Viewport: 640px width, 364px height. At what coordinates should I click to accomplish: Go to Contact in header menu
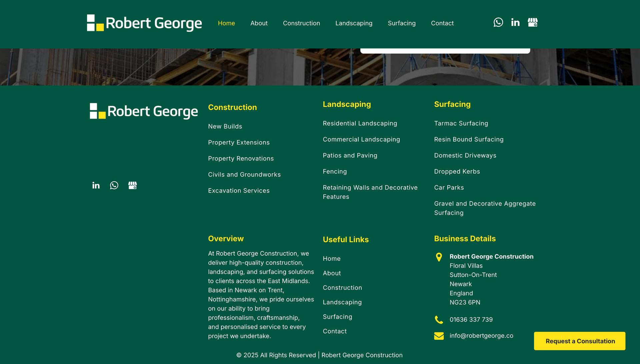click(x=442, y=23)
